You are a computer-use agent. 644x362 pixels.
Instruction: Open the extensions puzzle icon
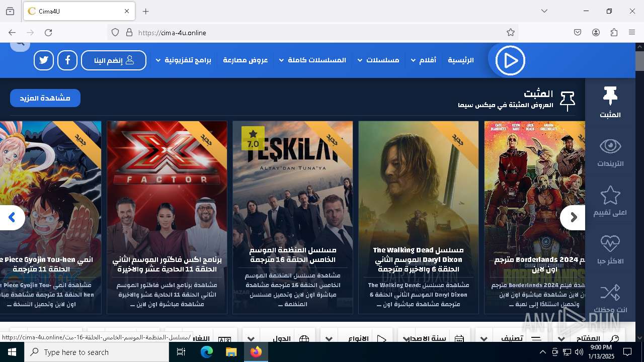click(x=614, y=32)
